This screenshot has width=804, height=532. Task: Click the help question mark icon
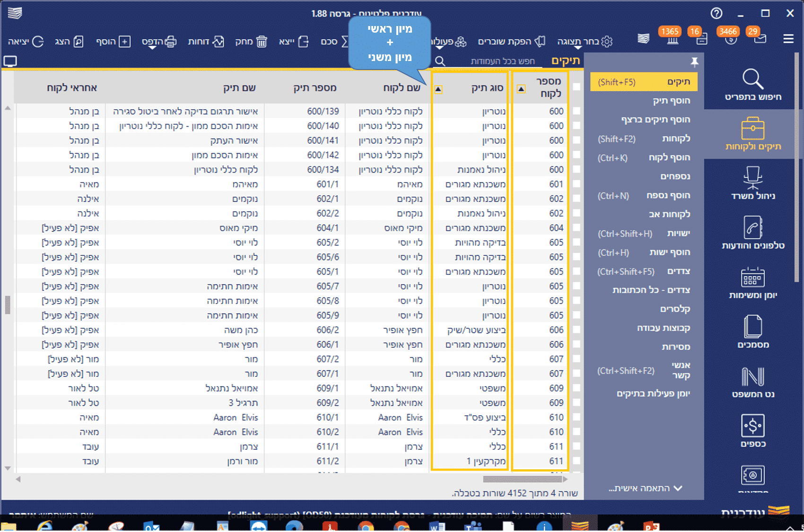[717, 13]
